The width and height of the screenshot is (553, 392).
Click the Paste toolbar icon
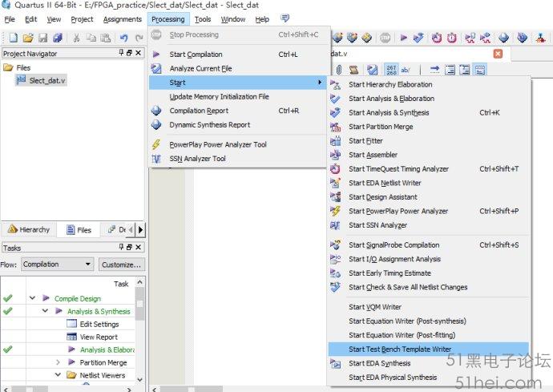pyautogui.click(x=106, y=38)
